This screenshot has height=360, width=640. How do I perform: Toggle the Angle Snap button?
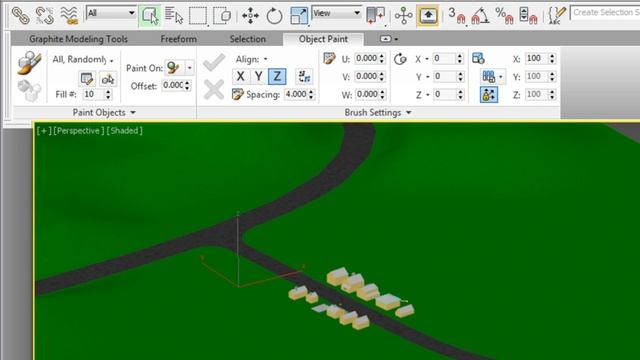pos(480,16)
